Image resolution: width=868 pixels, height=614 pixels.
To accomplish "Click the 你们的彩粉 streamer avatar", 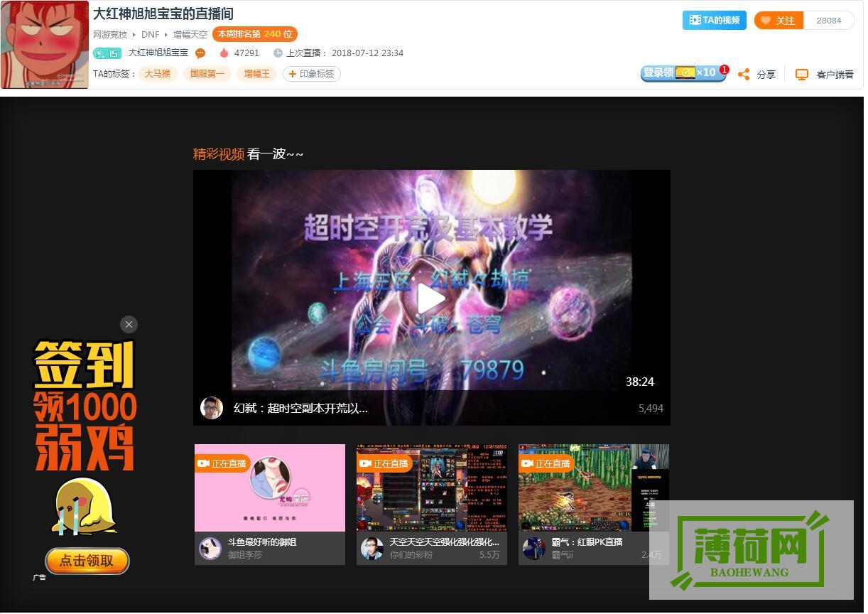I will [372, 548].
